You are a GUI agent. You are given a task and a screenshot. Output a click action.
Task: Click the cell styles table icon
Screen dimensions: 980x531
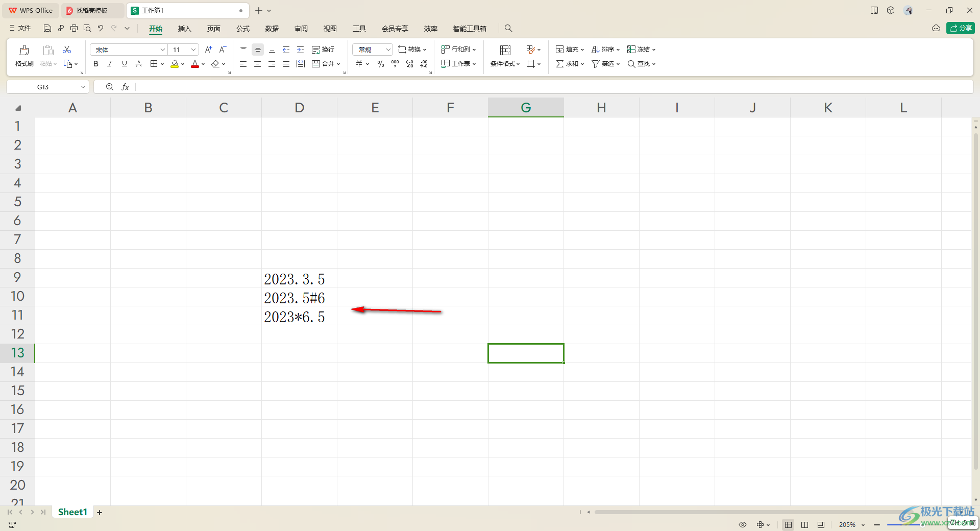530,50
